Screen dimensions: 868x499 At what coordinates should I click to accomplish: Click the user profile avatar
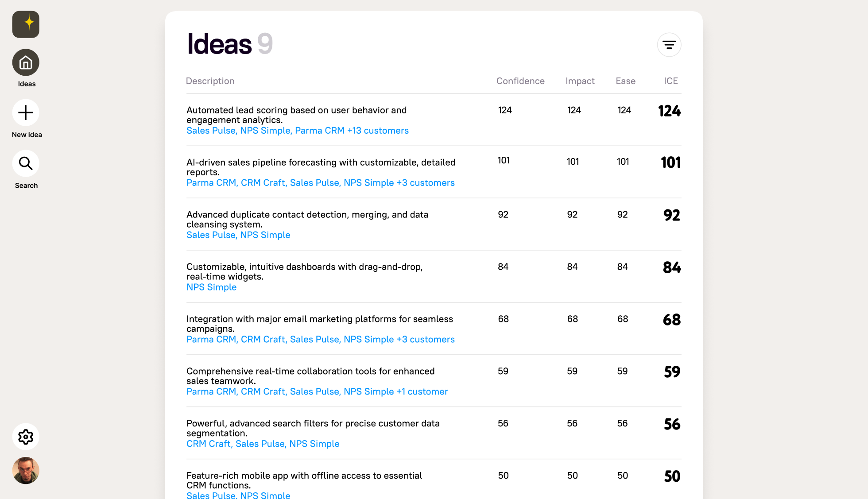26,470
